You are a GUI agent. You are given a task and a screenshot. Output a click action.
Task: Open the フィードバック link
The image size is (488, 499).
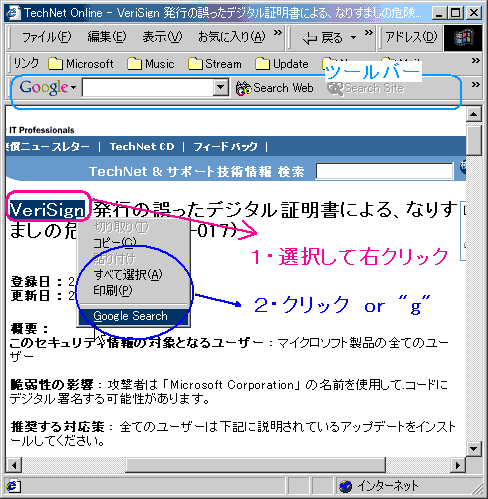[225, 146]
